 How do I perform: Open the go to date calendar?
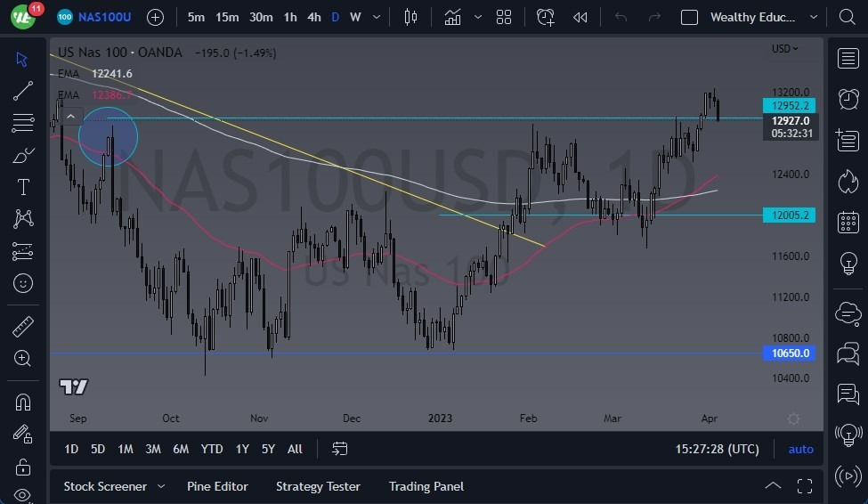(x=339, y=449)
